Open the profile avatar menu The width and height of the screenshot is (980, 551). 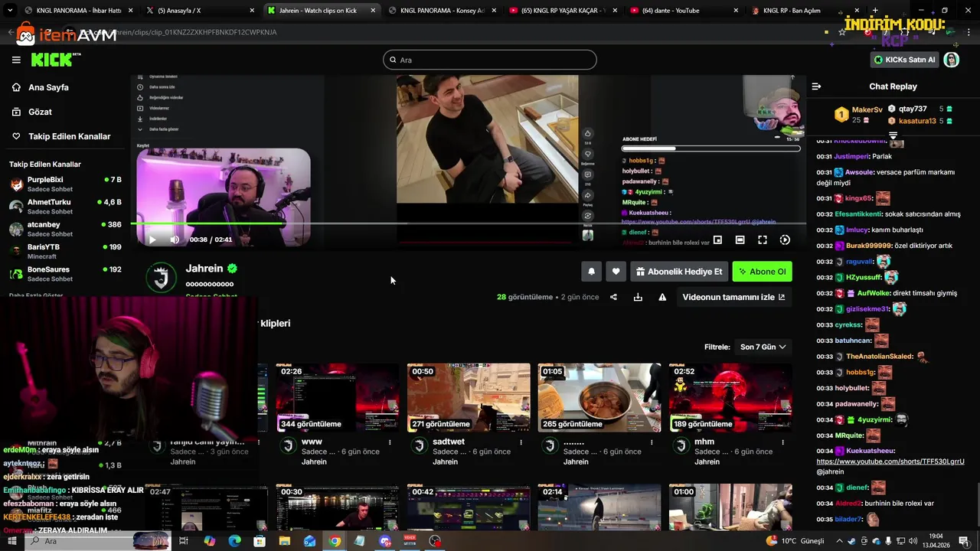pyautogui.click(x=952, y=60)
